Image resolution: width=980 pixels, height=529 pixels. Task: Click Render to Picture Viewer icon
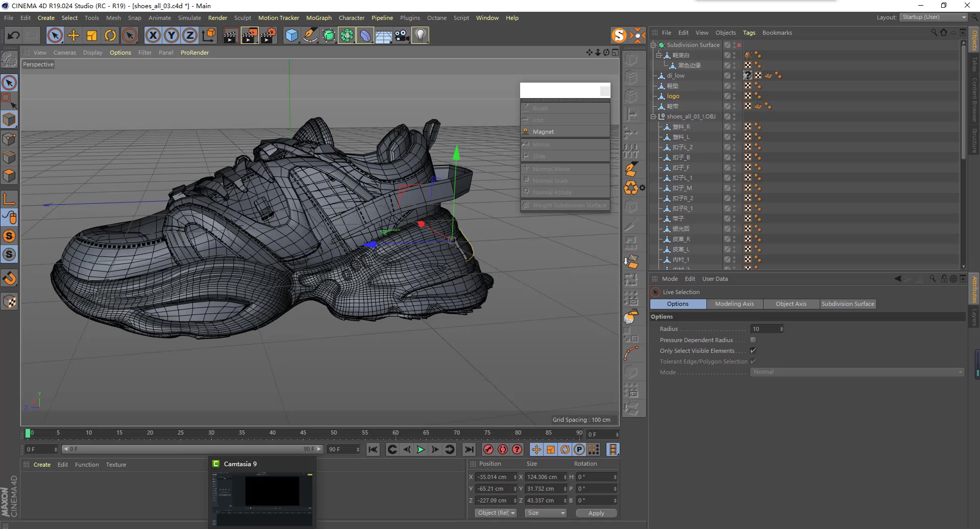click(250, 35)
